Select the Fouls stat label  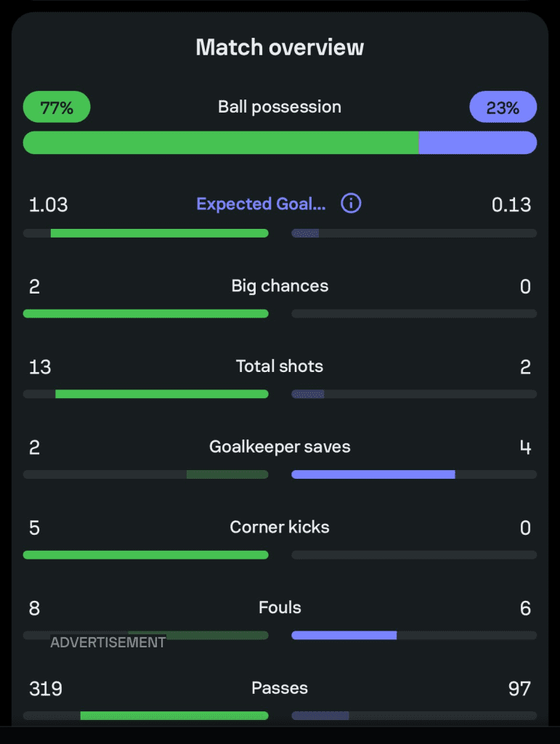280,607
